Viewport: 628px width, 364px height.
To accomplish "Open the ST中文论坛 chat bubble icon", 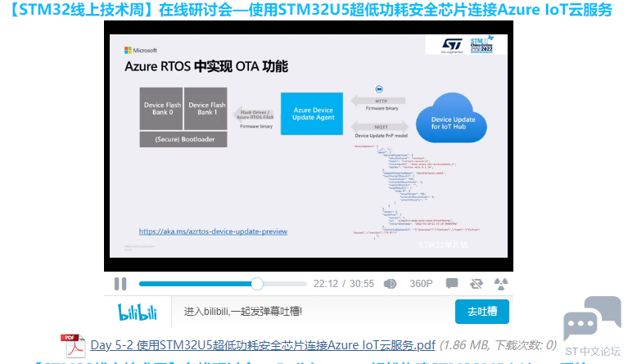I will 592,318.
